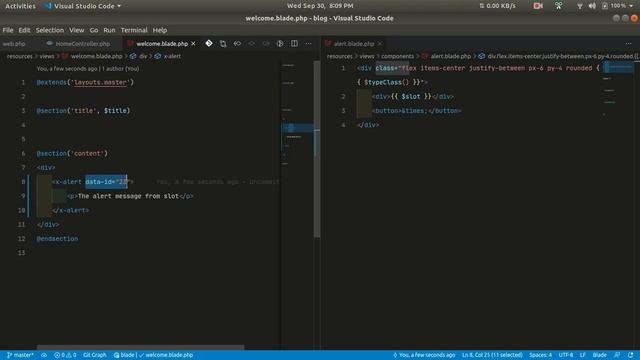
Task: Click the notification bell in status bar
Action: [631, 355]
